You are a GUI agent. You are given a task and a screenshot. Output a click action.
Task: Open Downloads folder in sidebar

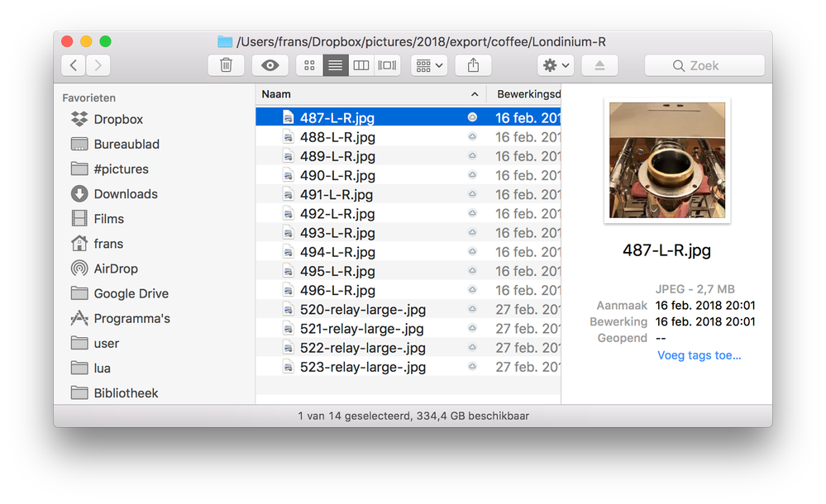tap(125, 194)
